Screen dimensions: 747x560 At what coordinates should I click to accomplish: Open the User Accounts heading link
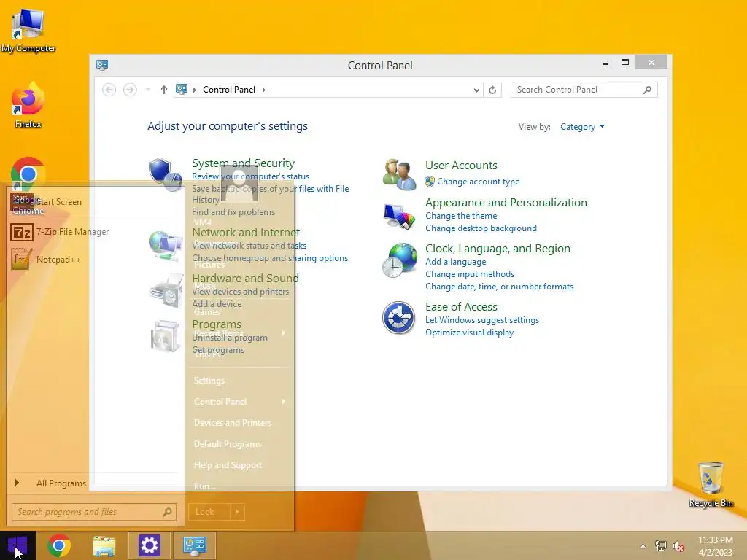click(x=461, y=166)
